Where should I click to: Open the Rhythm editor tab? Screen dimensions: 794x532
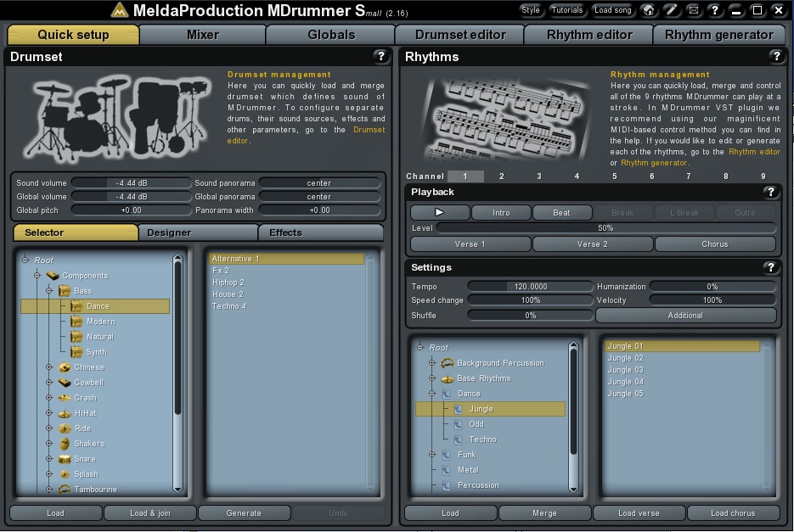[x=588, y=35]
